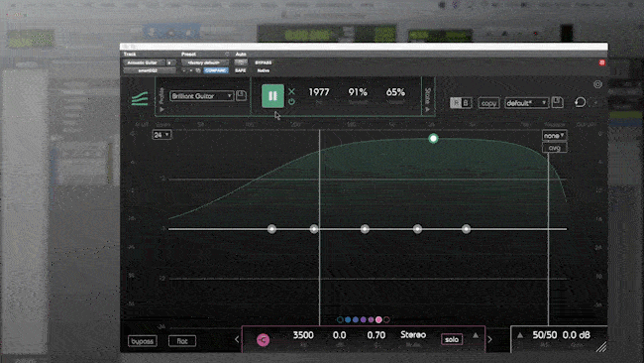Select the green smart filter node on curve
644x363 pixels.
tap(433, 139)
